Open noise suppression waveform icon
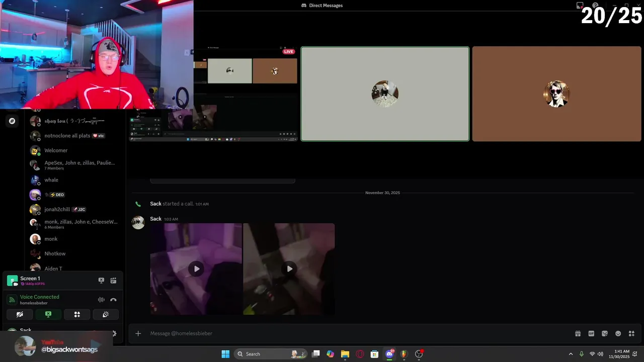 pyautogui.click(x=101, y=300)
